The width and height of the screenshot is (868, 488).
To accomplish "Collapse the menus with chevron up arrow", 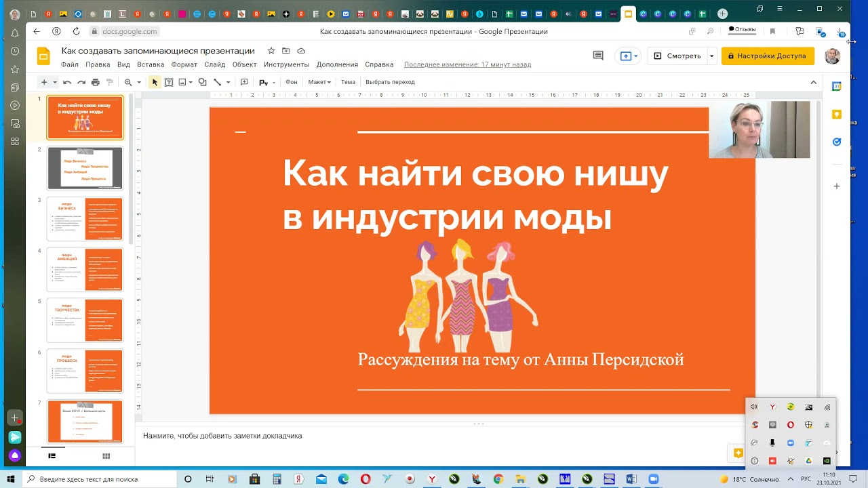I will tap(814, 82).
